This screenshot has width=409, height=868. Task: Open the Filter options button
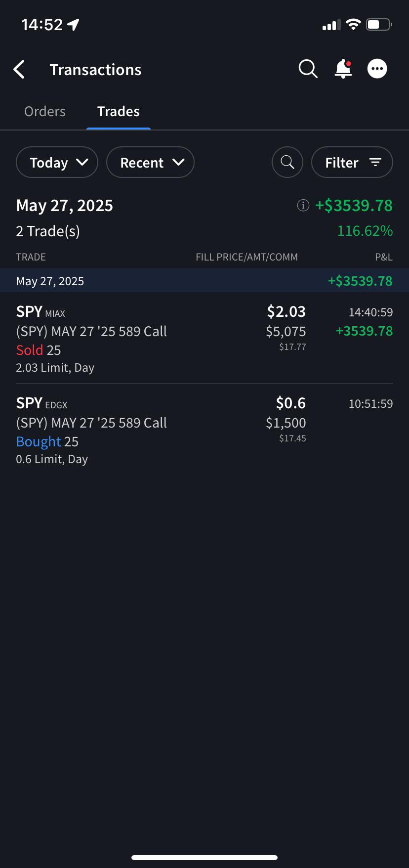coord(352,162)
